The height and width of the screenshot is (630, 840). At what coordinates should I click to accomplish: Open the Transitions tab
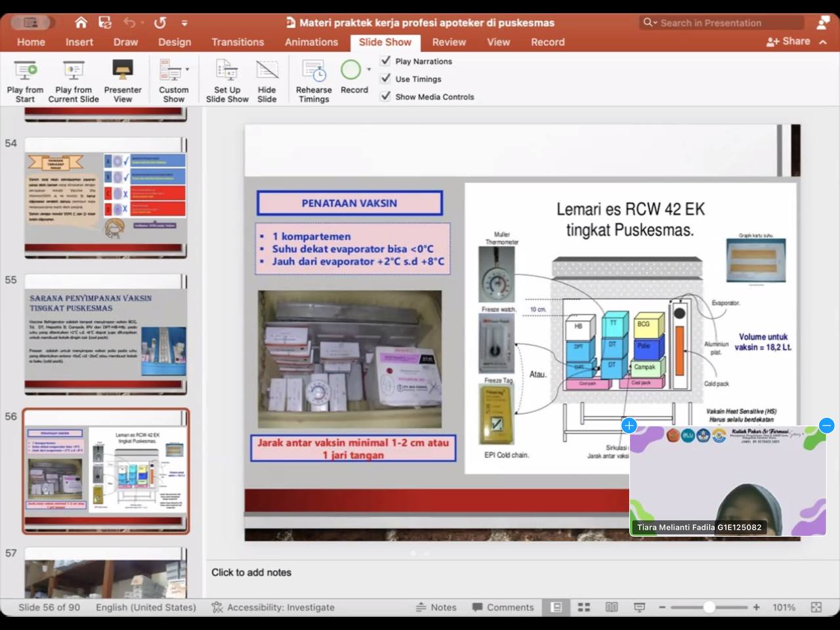238,42
